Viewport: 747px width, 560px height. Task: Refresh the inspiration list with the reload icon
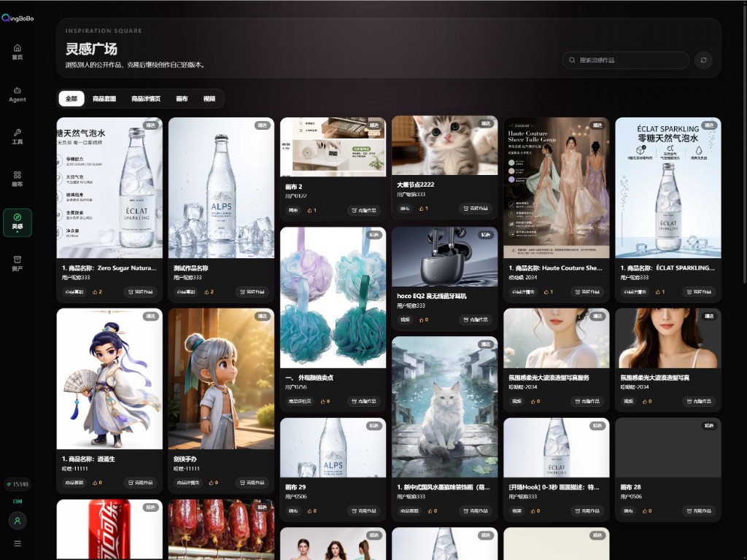(x=703, y=60)
